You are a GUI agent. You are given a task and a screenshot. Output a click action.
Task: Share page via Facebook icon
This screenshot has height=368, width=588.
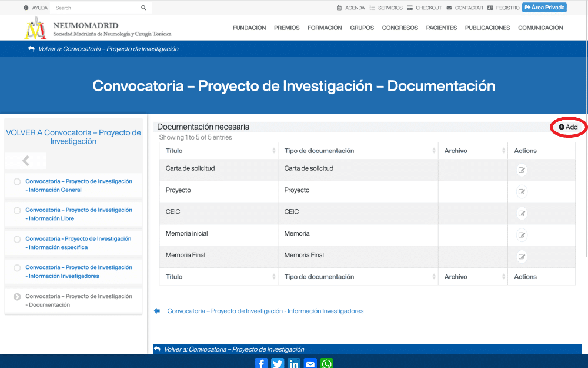[x=261, y=363]
